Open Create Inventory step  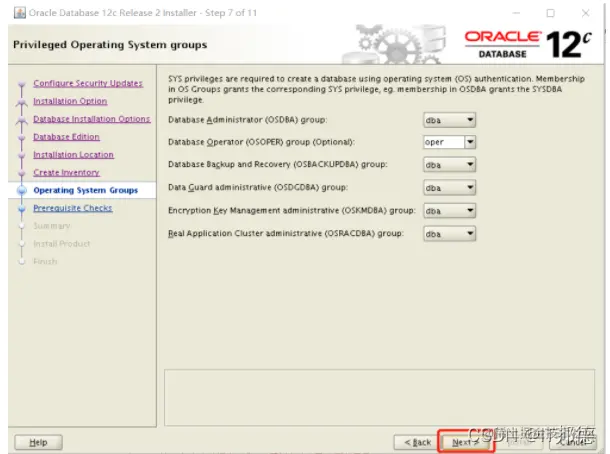coord(67,172)
